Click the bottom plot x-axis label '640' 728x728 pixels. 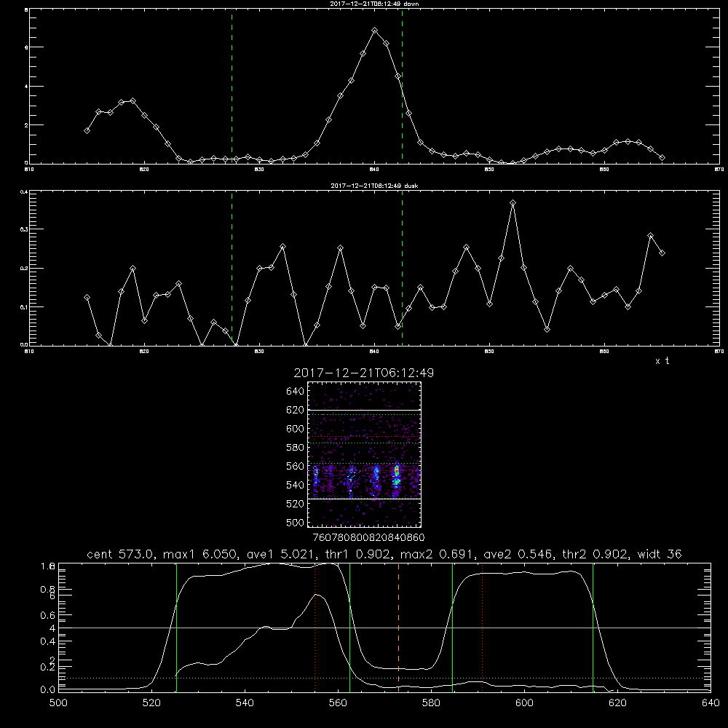711,703
